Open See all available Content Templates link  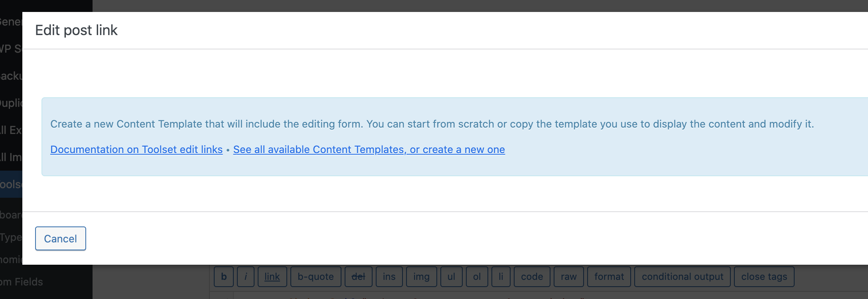pos(369,149)
